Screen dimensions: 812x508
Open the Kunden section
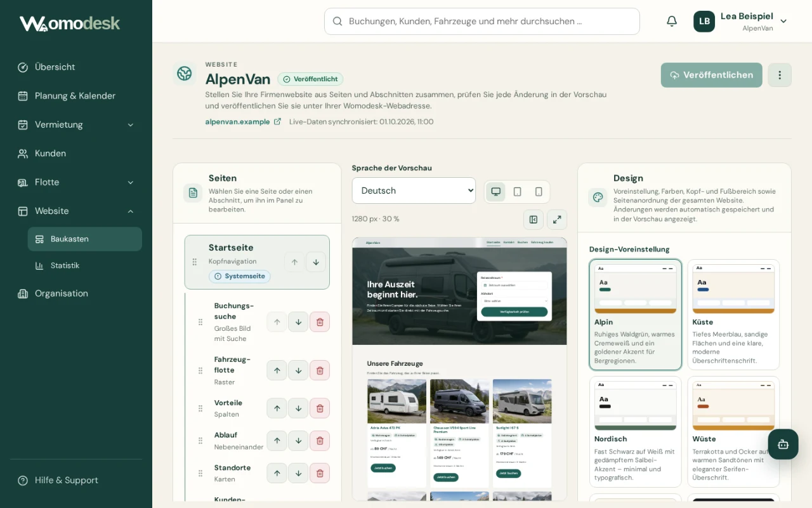76,154
